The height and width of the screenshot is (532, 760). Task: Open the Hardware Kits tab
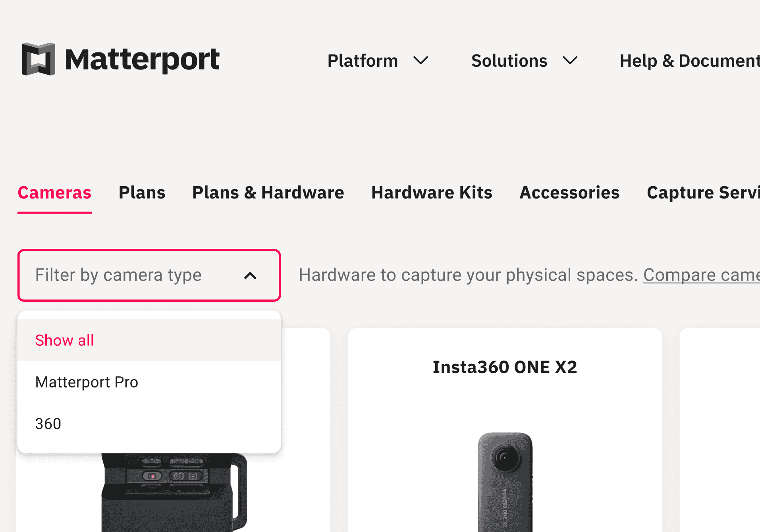point(432,193)
